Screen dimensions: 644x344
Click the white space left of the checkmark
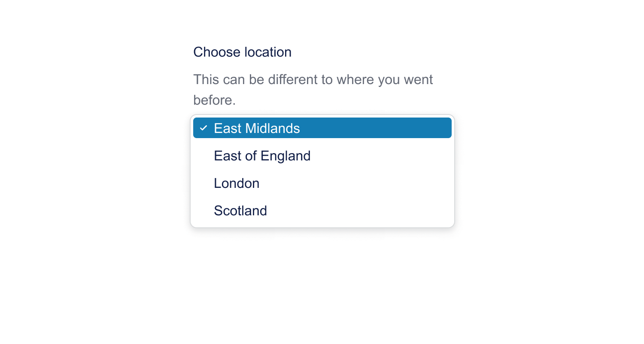tap(197, 127)
